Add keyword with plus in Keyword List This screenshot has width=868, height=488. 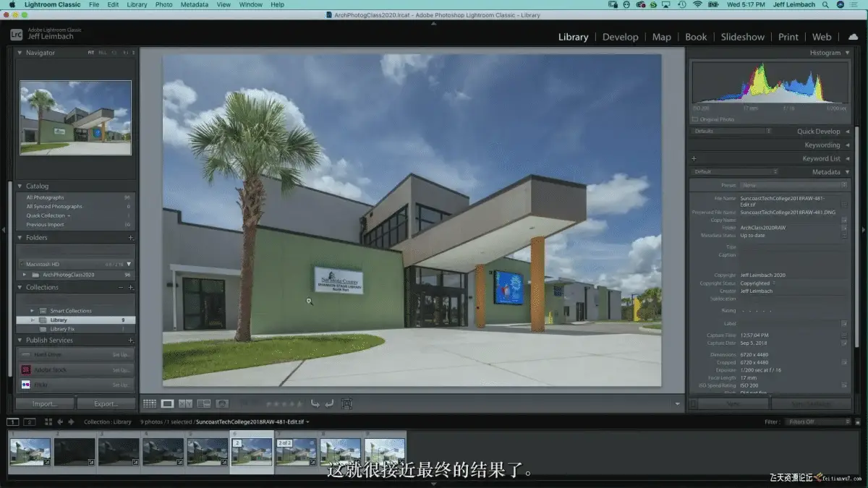pyautogui.click(x=694, y=158)
